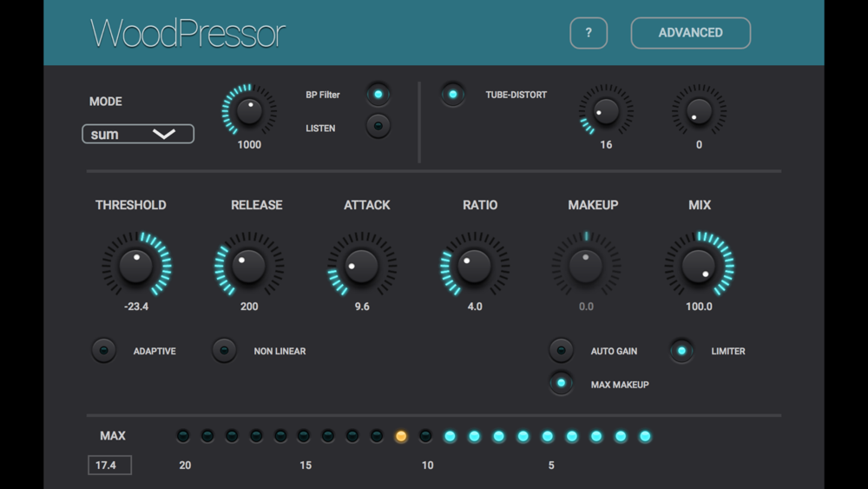Screen dimensions: 868x489
Task: Disable the TUBE-DISTORT toggle
Action: coord(453,95)
